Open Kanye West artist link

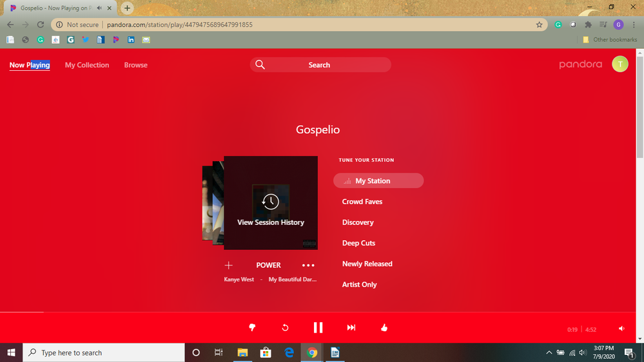coord(239,279)
